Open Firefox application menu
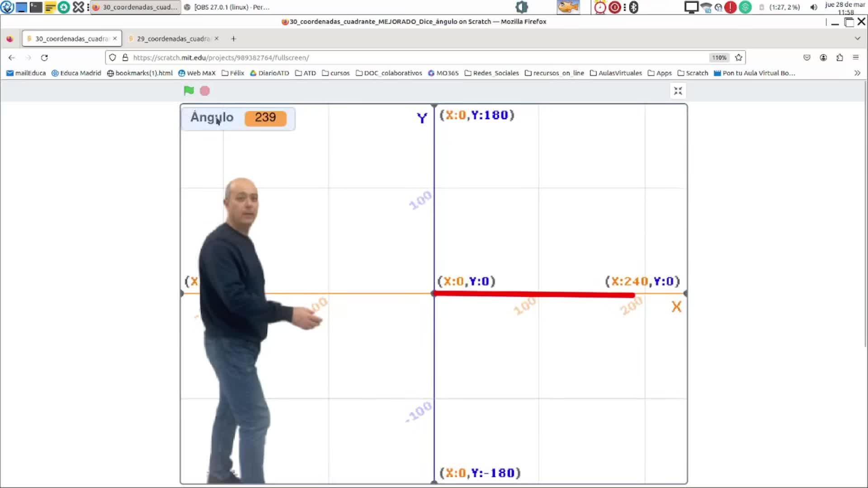This screenshot has height=488, width=868. (855, 57)
